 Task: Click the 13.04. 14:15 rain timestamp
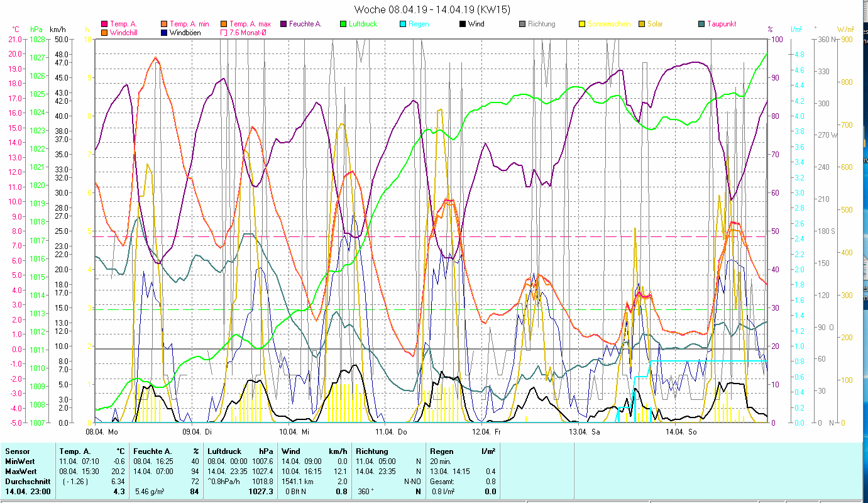[x=449, y=472]
